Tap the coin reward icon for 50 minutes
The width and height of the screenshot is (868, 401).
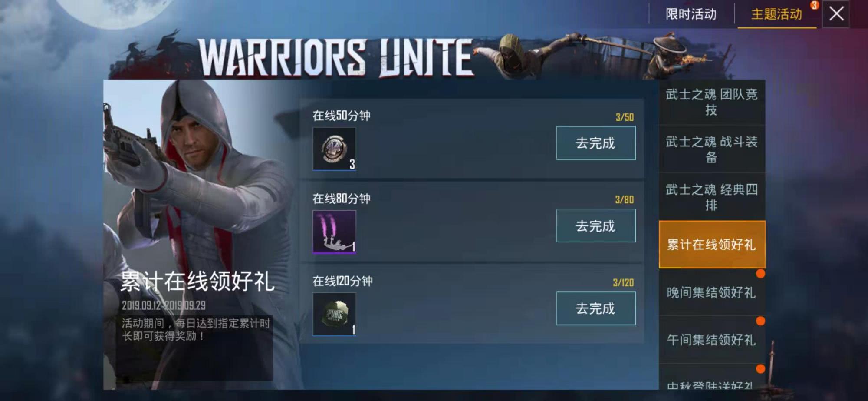pos(334,149)
